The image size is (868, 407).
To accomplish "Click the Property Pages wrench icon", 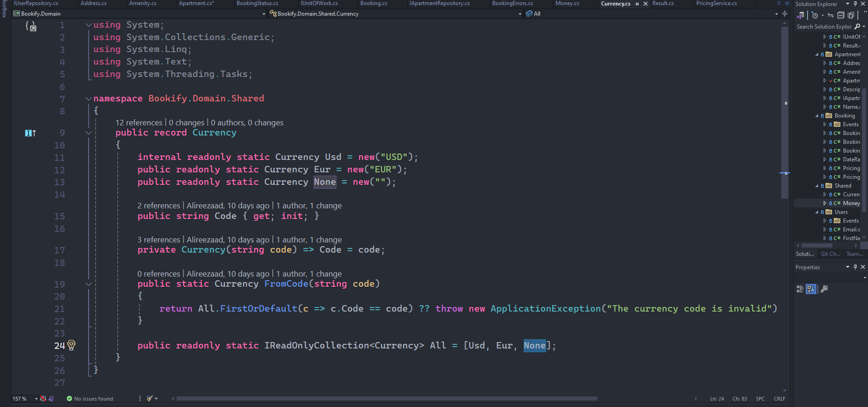I will (824, 289).
